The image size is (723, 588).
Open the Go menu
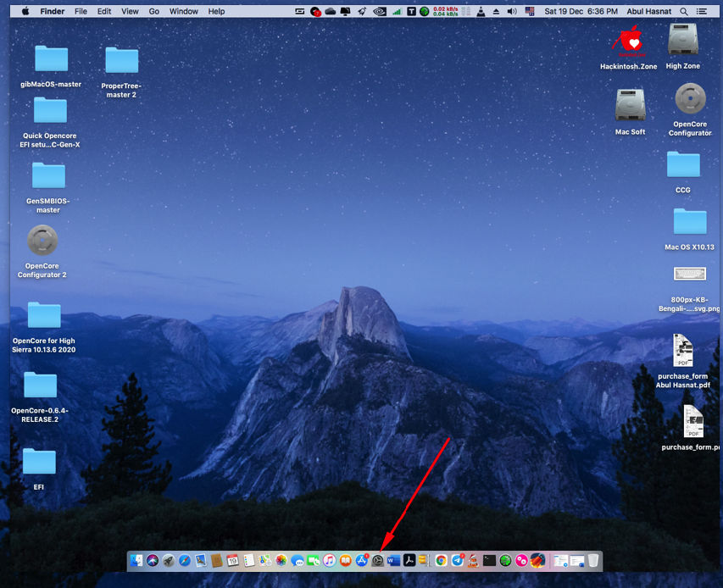tap(154, 12)
